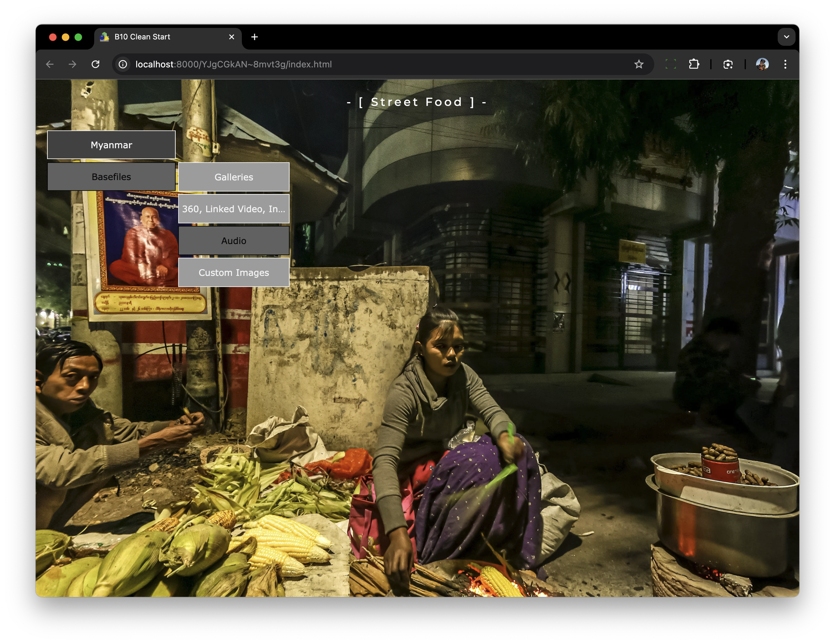Click the screenshot capture extension icon
Image resolution: width=835 pixels, height=644 pixels.
727,64
